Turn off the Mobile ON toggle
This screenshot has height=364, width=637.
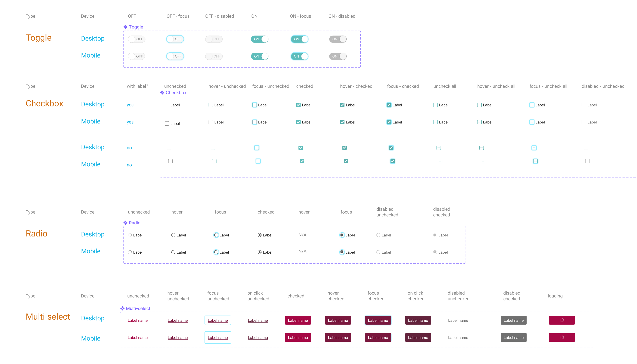[260, 56]
